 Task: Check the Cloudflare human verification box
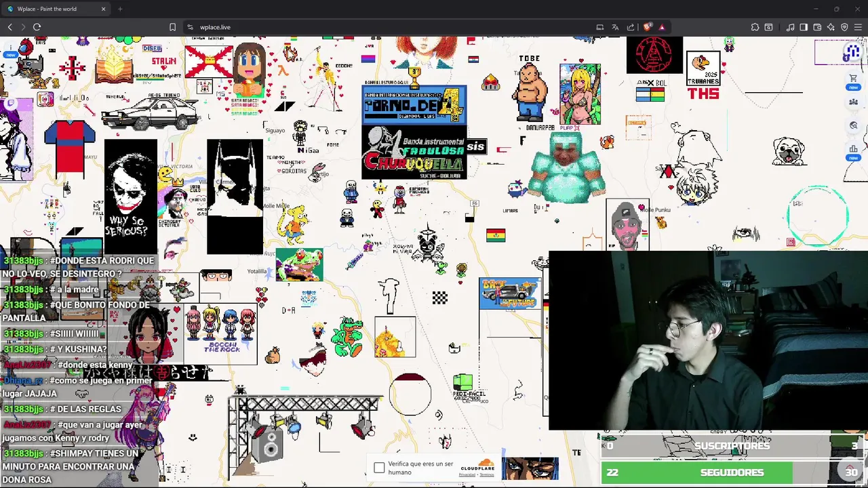[379, 468]
